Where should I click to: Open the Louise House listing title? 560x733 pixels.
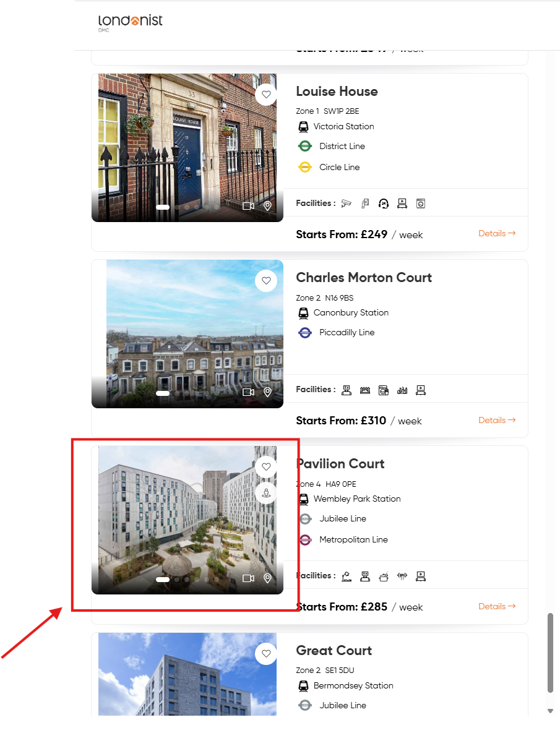[337, 91]
